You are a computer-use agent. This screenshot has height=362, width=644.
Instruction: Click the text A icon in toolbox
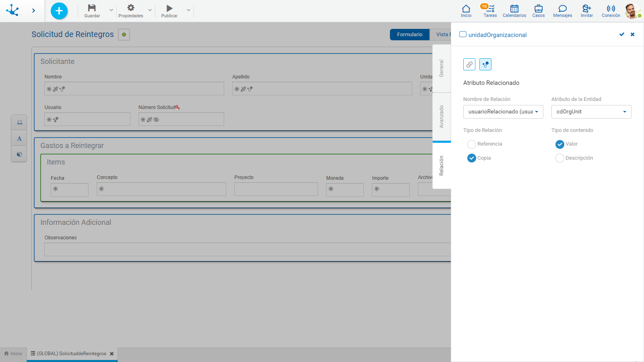pos(19,139)
